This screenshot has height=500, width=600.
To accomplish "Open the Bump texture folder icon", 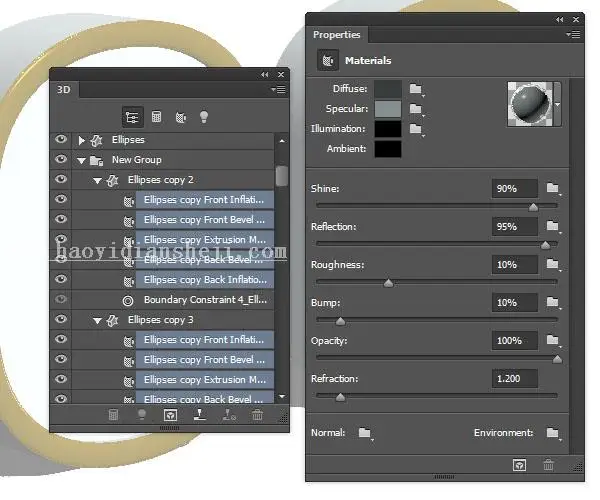I will click(553, 303).
